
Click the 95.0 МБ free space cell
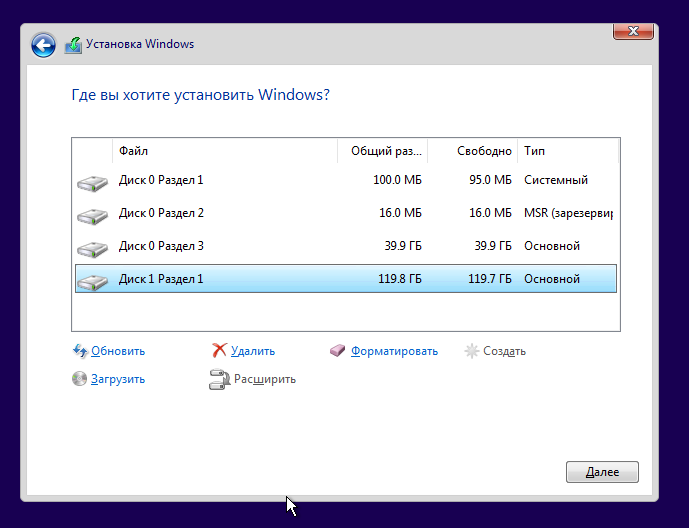[490, 180]
